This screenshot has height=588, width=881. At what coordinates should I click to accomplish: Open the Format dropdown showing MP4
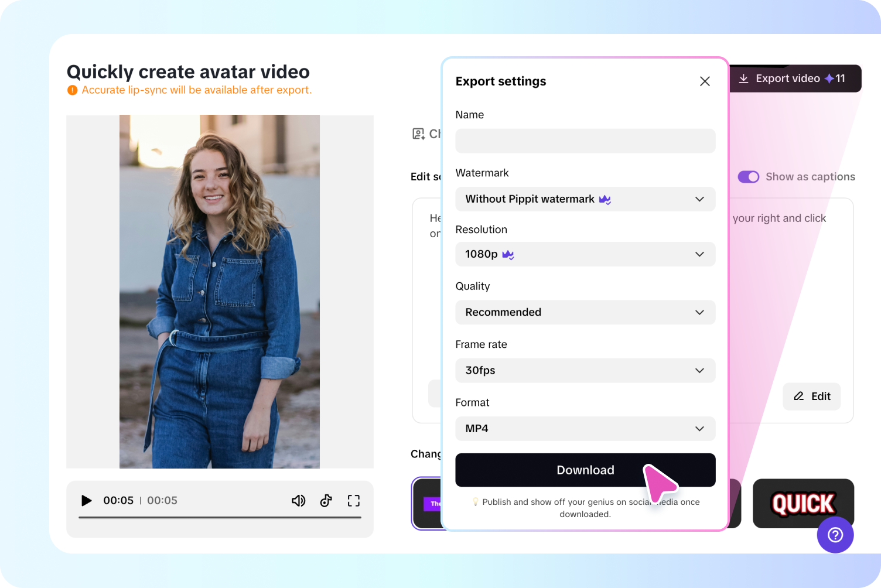(585, 428)
